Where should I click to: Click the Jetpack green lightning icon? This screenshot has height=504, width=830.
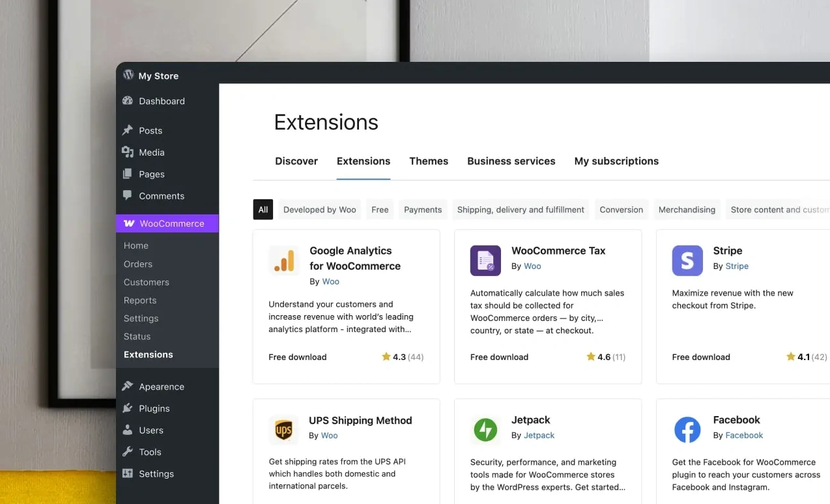point(485,430)
